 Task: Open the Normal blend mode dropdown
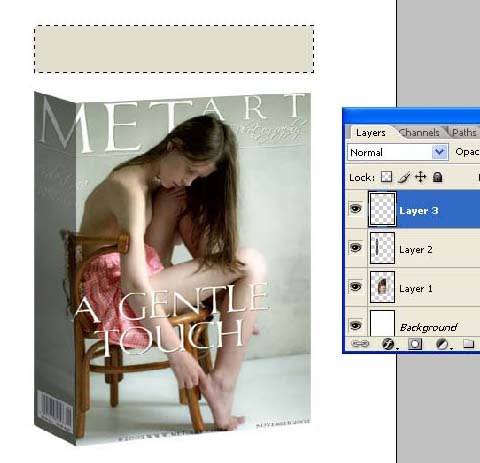397,152
